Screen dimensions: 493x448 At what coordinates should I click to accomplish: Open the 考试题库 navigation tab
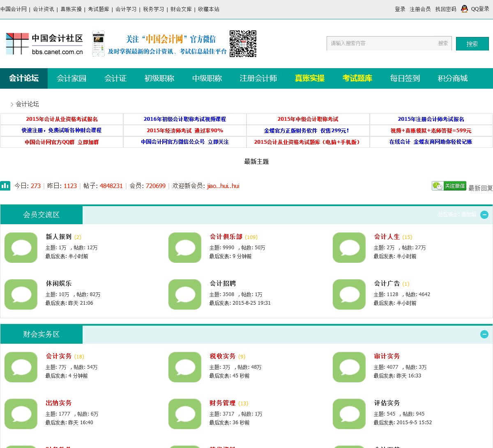pos(357,78)
